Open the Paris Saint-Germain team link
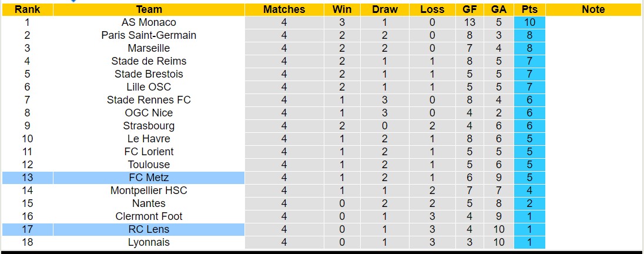644x254 pixels. pyautogui.click(x=149, y=35)
